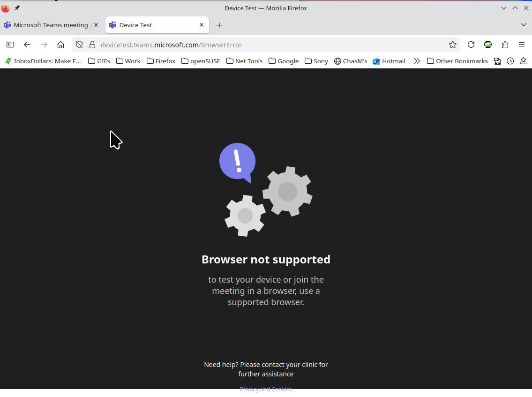This screenshot has height=397, width=532.
Task: Open the GIFs bookmark folder
Action: coord(99,61)
